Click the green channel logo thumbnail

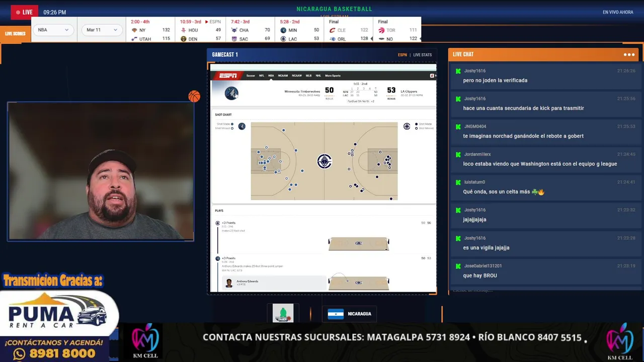coord(283,313)
